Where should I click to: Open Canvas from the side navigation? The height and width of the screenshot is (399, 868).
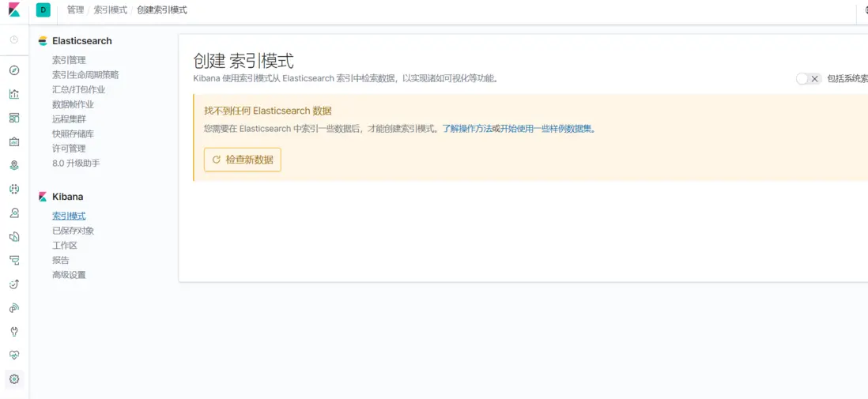[x=14, y=141]
